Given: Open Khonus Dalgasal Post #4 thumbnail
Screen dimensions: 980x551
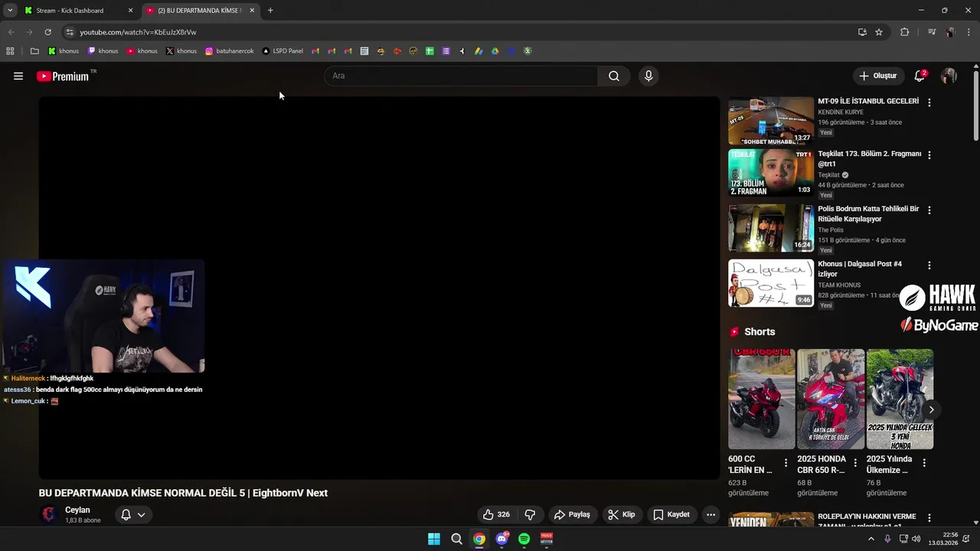Looking at the screenshot, I should [x=771, y=283].
